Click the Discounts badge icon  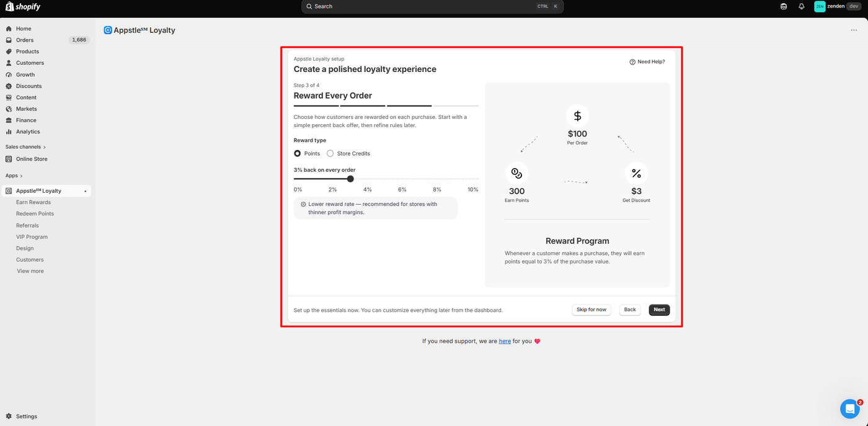pos(9,86)
